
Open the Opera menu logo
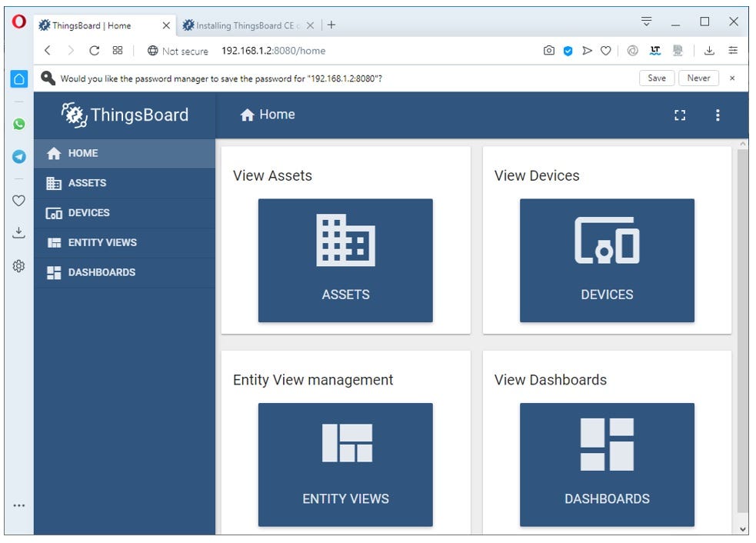pos(18,22)
